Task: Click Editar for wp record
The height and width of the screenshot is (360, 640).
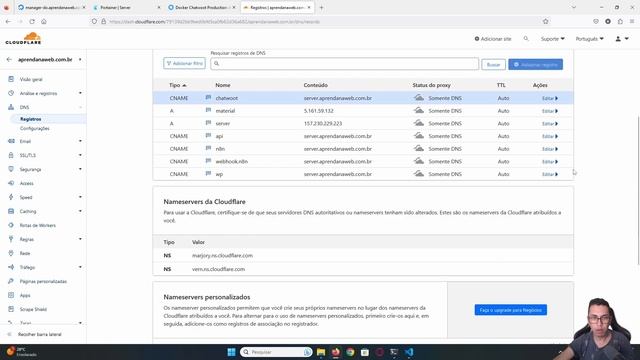Action: click(550, 174)
